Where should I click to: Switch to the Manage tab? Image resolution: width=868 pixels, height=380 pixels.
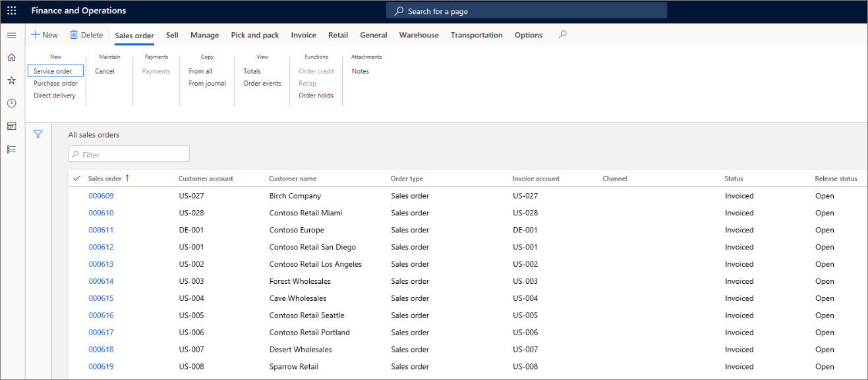coord(204,36)
